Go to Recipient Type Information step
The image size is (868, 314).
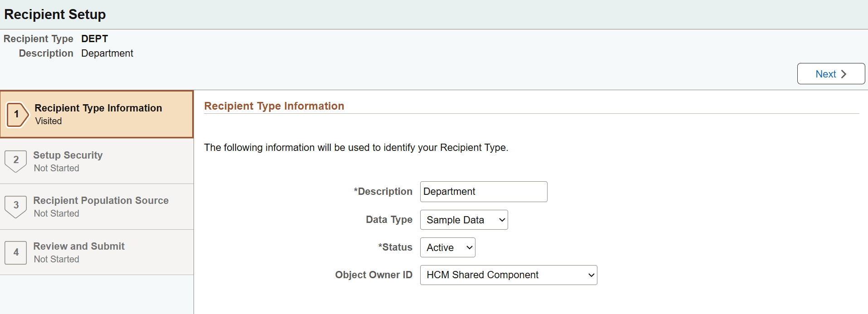pyautogui.click(x=98, y=108)
